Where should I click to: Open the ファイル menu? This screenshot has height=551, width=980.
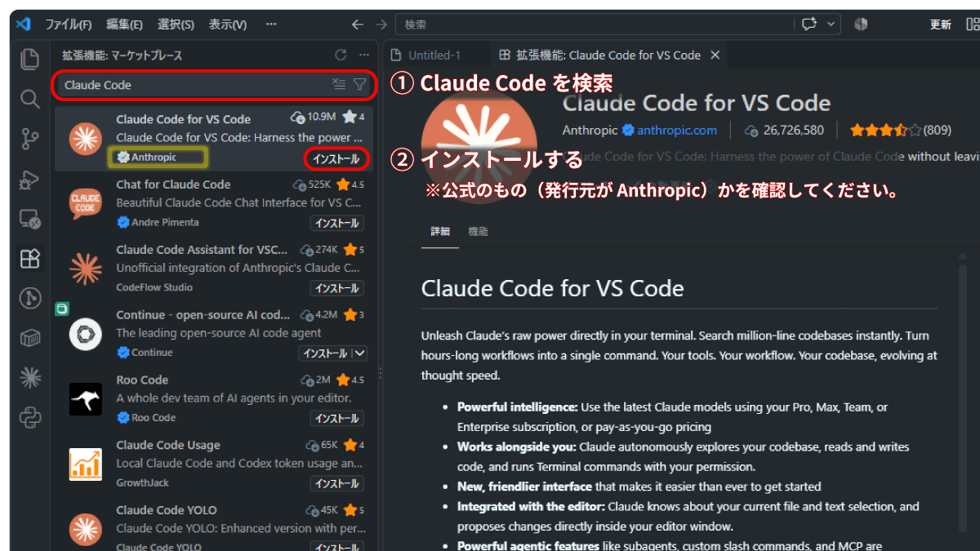[68, 24]
